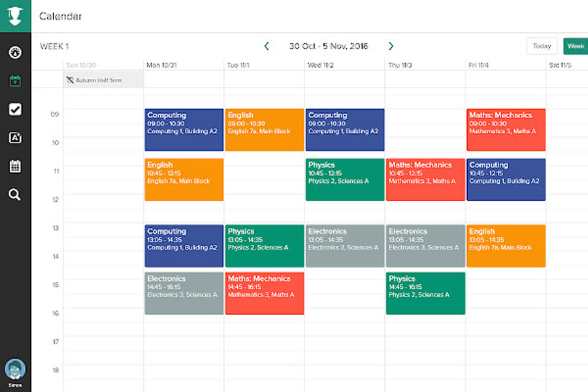Open Thursday 14:45 Physics class
This screenshot has height=392, width=588.
[x=425, y=293]
